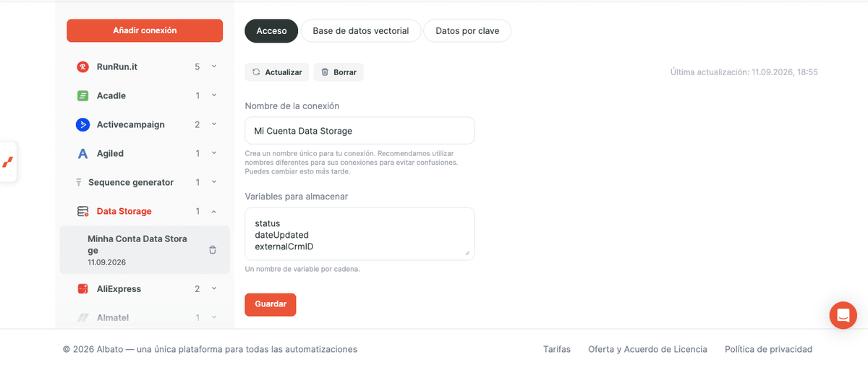Expand the Almatel connections chevron
This screenshot has height=365, width=868.
(213, 317)
